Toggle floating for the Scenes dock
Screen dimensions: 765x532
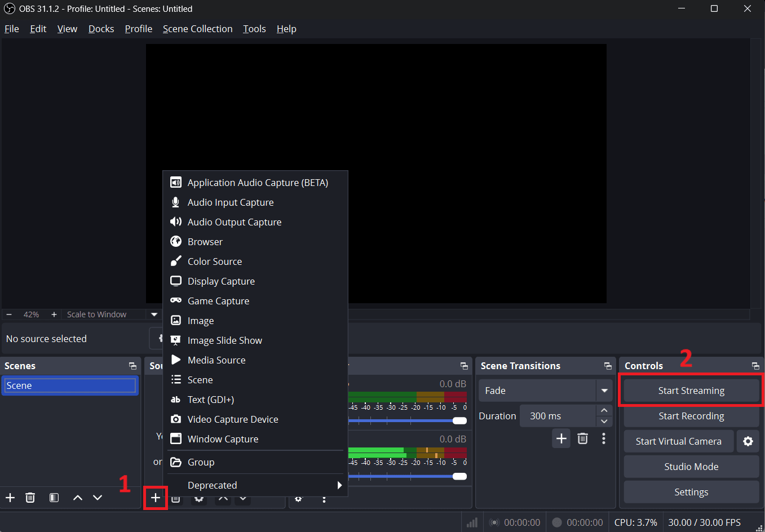pos(132,366)
